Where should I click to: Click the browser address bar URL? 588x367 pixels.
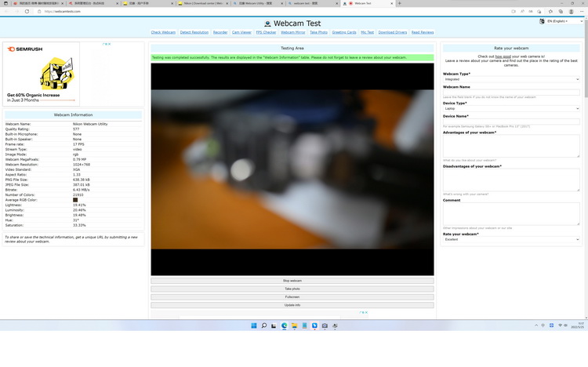[62, 11]
